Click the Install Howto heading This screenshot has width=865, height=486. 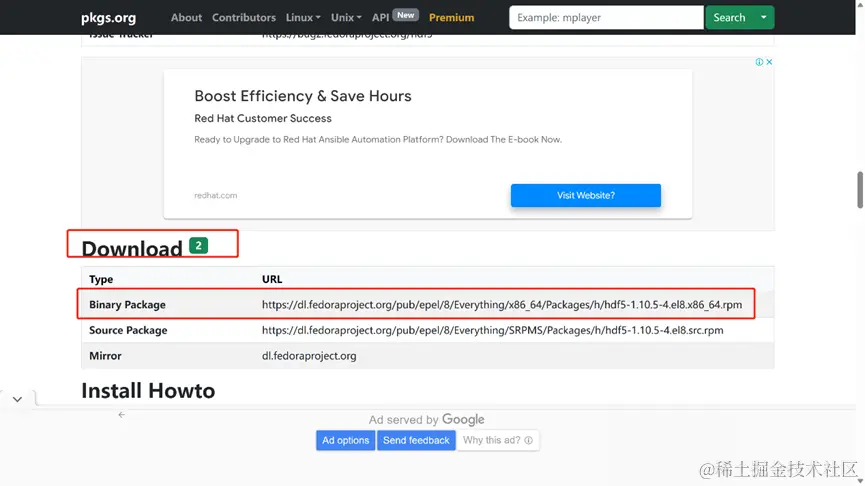click(148, 391)
